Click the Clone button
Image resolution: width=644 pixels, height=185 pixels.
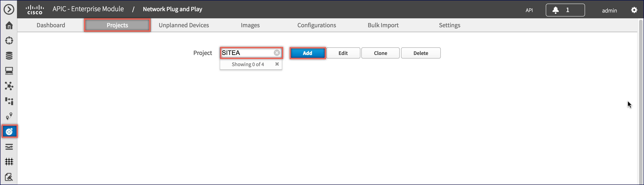(x=380, y=53)
